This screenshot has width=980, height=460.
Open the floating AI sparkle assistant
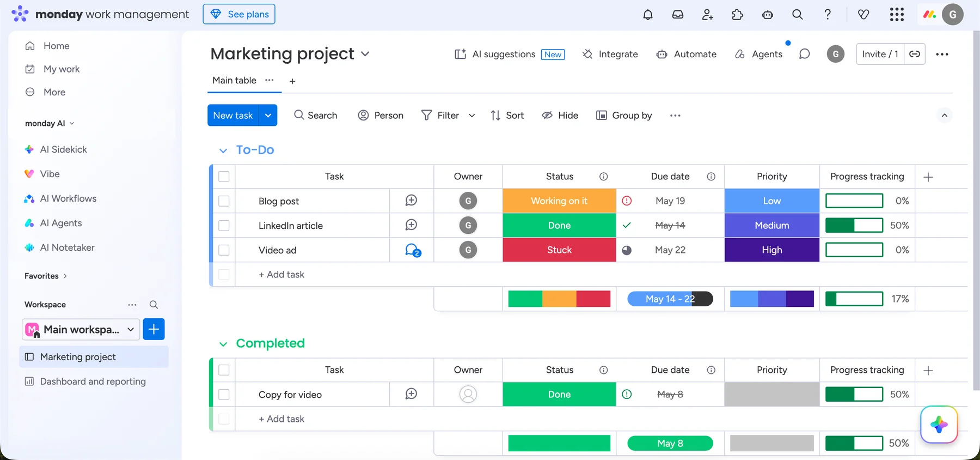click(x=939, y=425)
